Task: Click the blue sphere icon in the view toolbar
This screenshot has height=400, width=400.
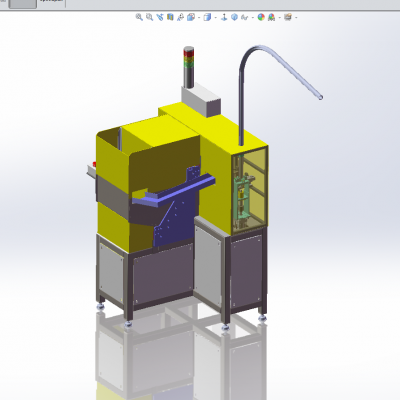Action: tap(234, 17)
